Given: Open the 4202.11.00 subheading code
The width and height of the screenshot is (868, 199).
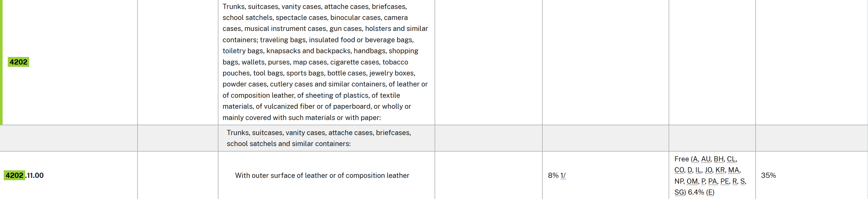Looking at the screenshot, I should [24, 175].
